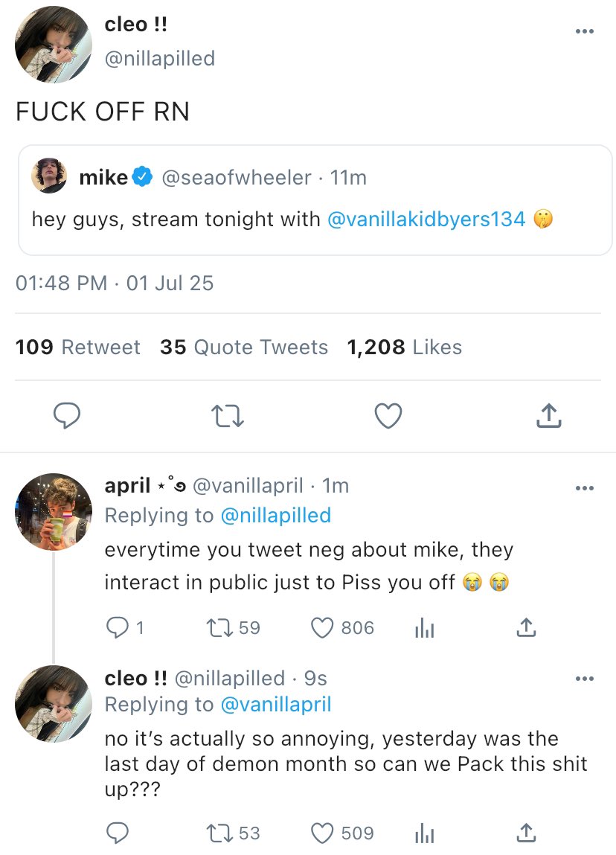Like the main tweet by cleo
The image size is (616, 855).
[388, 417]
